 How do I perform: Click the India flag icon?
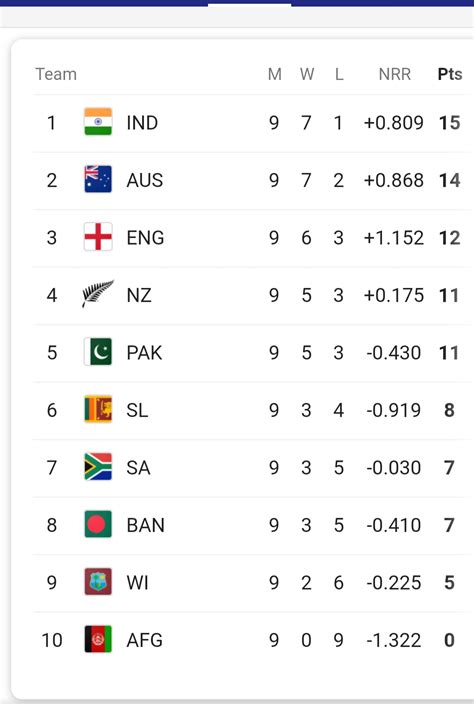98,122
